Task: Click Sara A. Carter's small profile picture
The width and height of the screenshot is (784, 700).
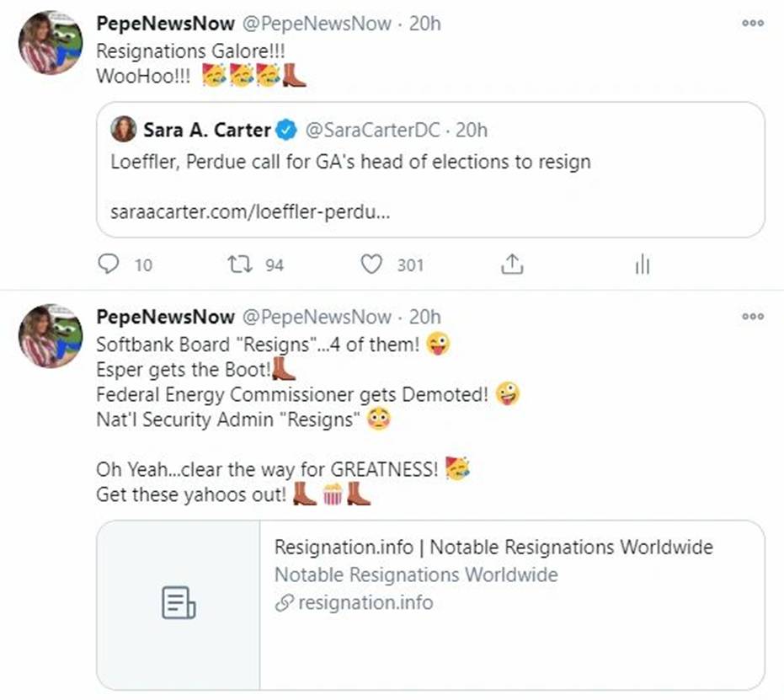Action: coord(124,130)
